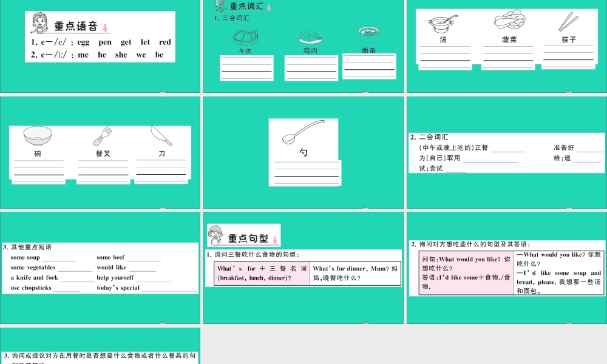
Task: Select the pink cell 'What's for + 三餐名词'
Action: point(262,273)
